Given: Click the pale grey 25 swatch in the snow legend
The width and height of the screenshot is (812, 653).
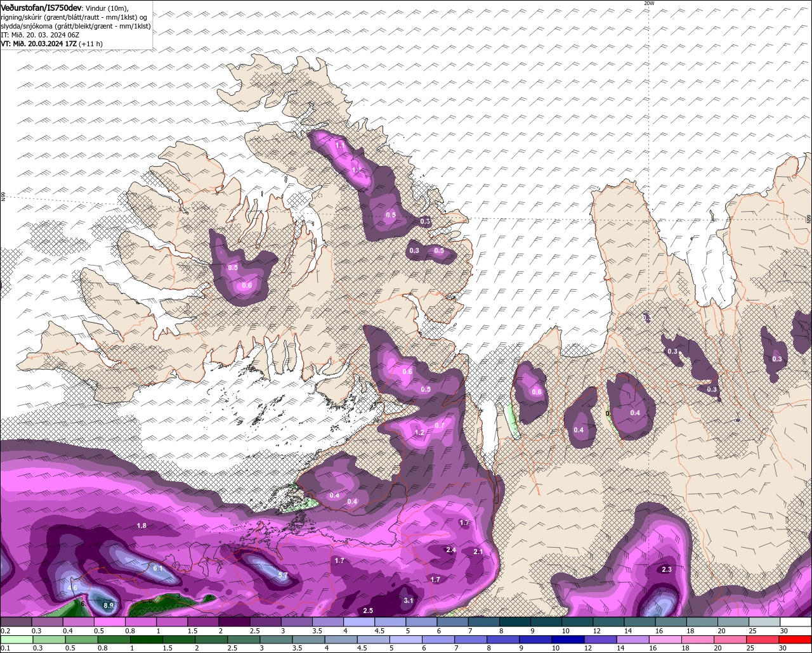Looking at the screenshot, I should [765, 622].
